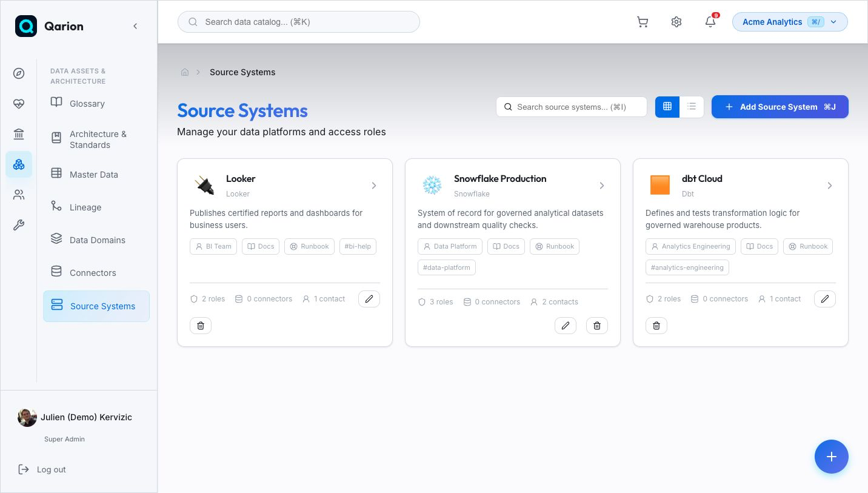Image resolution: width=868 pixels, height=493 pixels.
Task: Delete the Looker source system
Action: [201, 326]
